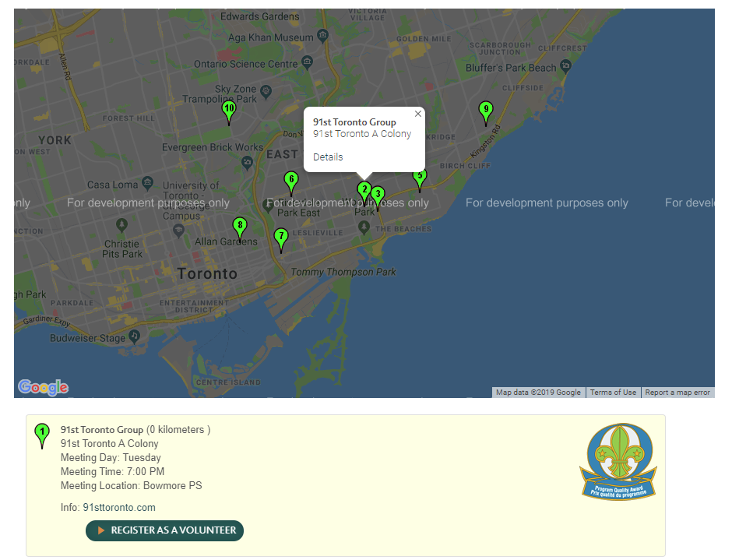Image resolution: width=732 pixels, height=560 pixels.
Task: Click the YORK district label
Action: point(55,140)
